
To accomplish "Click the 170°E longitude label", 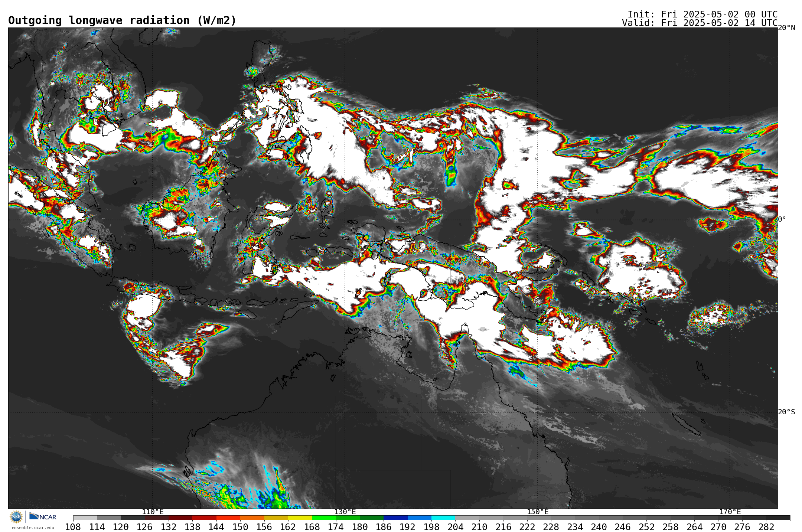I will (730, 512).
